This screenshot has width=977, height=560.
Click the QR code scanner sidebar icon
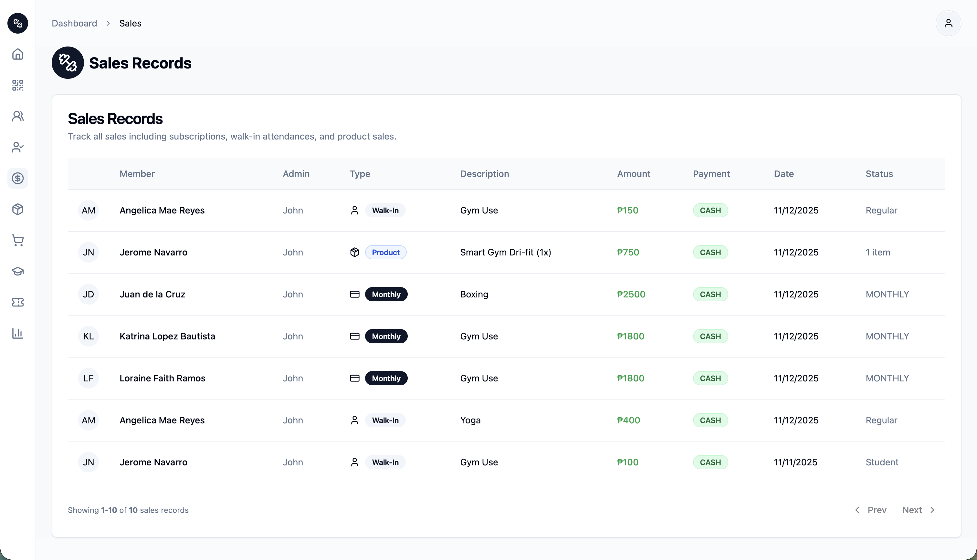pos(18,85)
